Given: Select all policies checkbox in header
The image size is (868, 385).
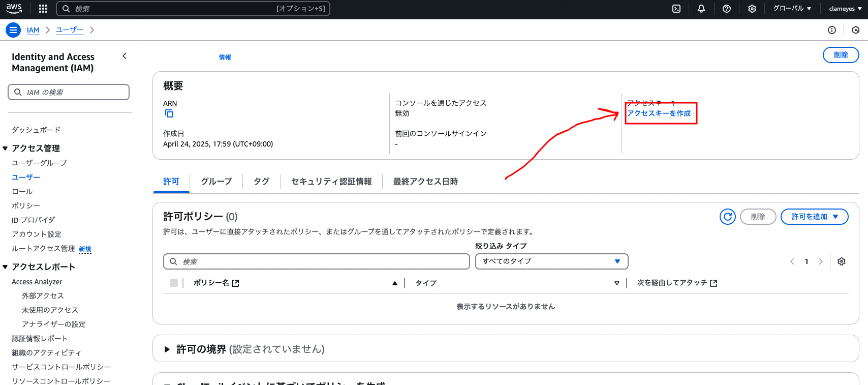Looking at the screenshot, I should [x=174, y=283].
